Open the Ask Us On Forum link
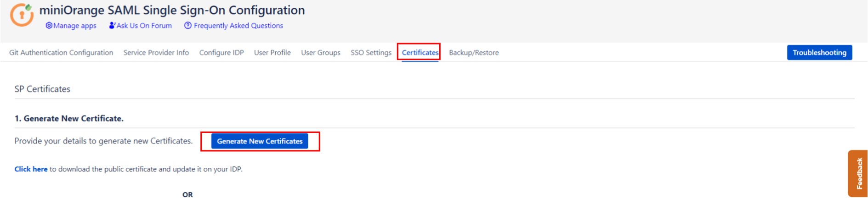 click(x=144, y=26)
